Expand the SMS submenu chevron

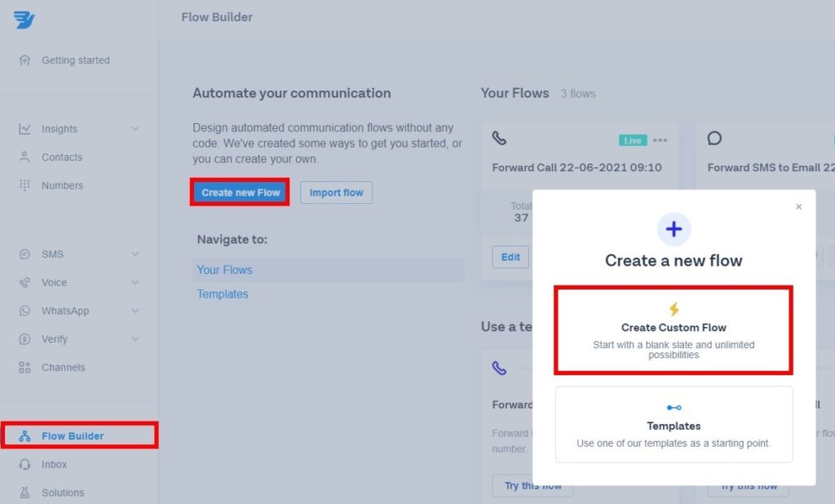(x=135, y=254)
